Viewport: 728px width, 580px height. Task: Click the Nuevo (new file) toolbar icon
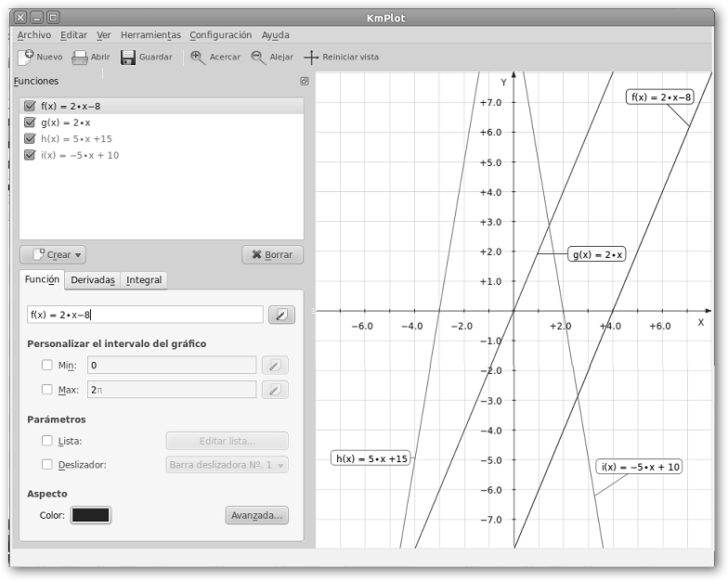pos(26,57)
